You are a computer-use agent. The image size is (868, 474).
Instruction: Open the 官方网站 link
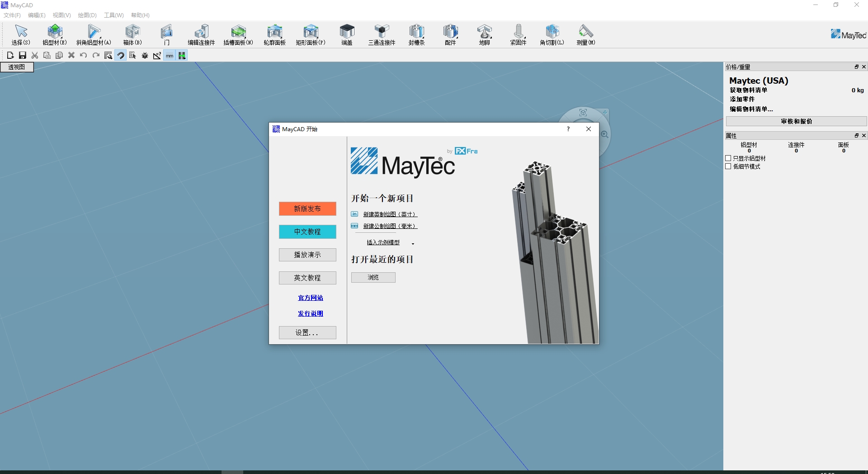tap(310, 298)
